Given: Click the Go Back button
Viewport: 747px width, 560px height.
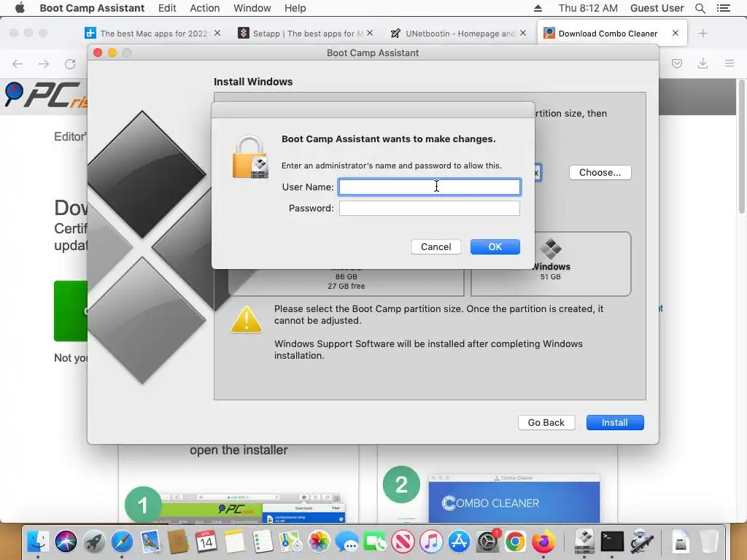Looking at the screenshot, I should coord(546,422).
